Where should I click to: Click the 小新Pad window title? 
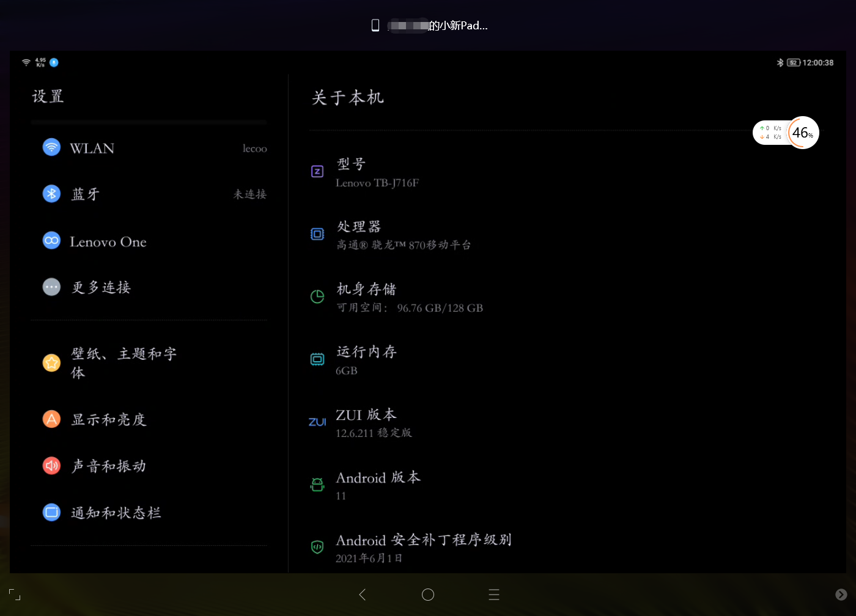point(437,26)
